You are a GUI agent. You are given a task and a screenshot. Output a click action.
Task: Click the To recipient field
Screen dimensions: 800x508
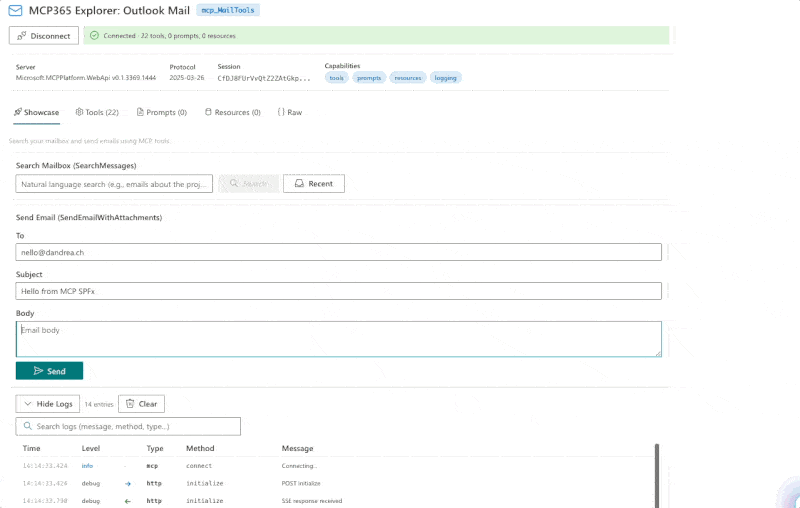point(339,252)
